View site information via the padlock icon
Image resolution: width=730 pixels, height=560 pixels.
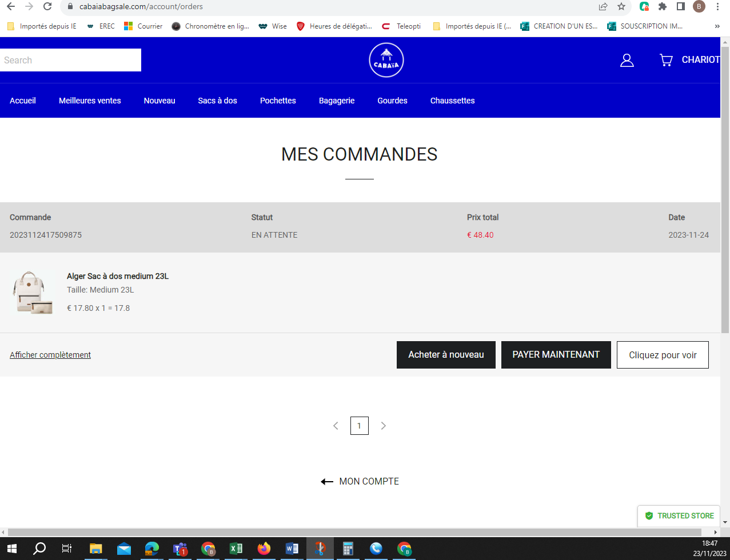point(70,7)
